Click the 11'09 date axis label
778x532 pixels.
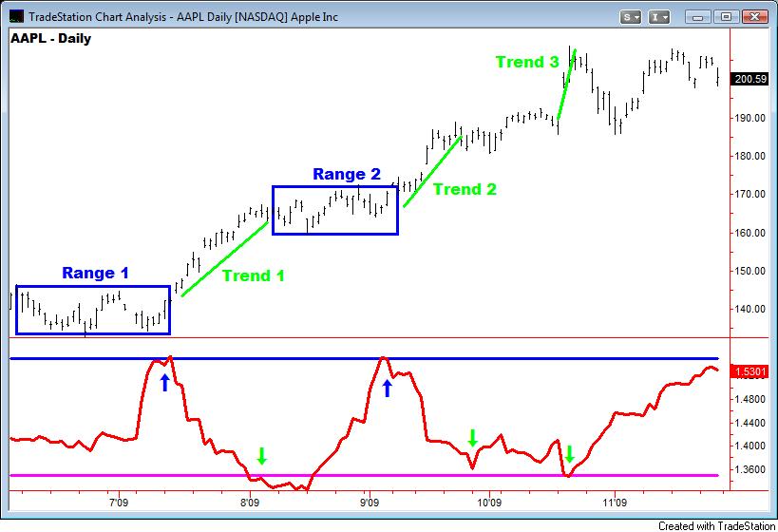point(615,503)
